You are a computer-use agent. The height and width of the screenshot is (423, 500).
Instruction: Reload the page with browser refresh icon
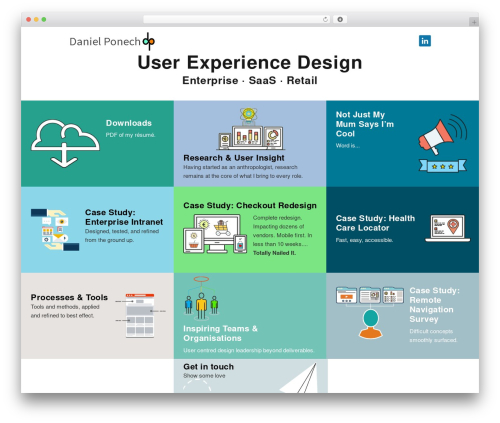(x=325, y=19)
